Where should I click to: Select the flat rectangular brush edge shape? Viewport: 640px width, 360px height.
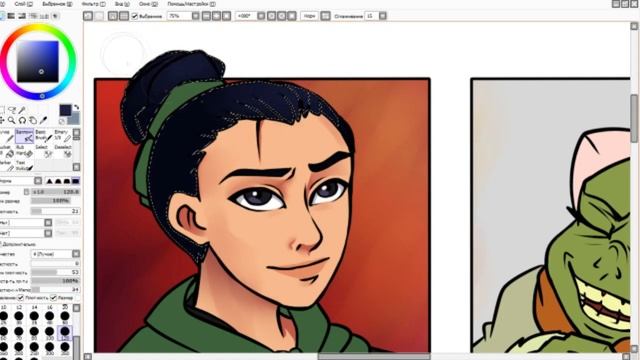click(76, 181)
